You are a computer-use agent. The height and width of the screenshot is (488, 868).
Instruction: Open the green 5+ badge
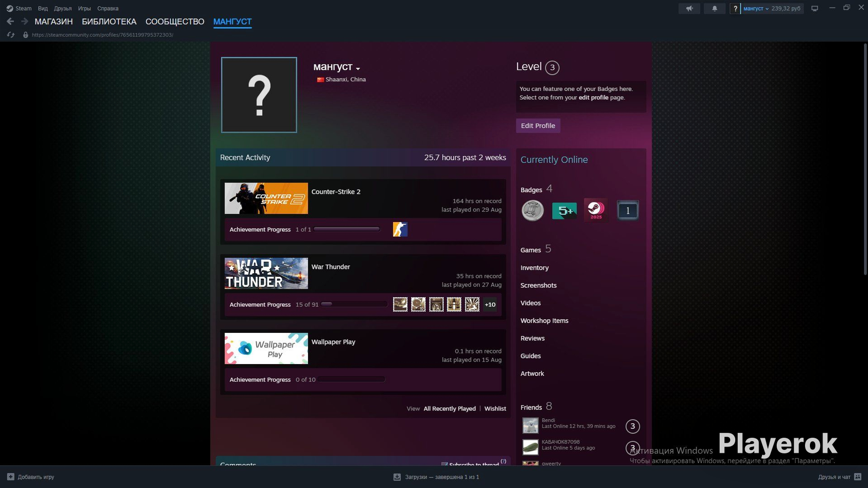[x=564, y=210]
